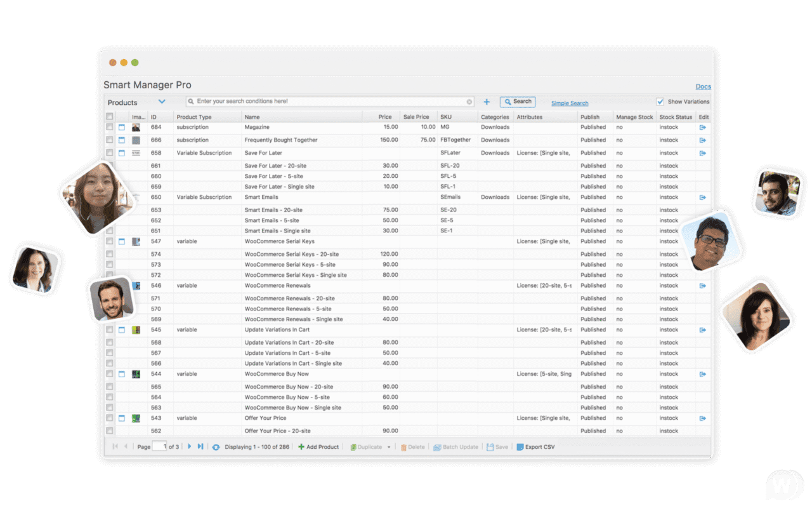The width and height of the screenshot is (812, 508).
Task: Click the edit arrow icon on the Magazine row
Action: [702, 127]
